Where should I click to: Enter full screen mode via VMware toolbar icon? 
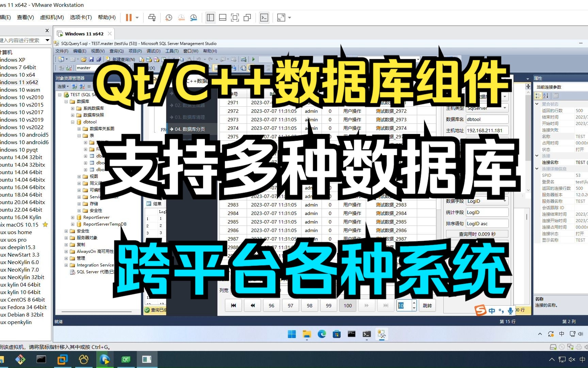[x=235, y=18]
